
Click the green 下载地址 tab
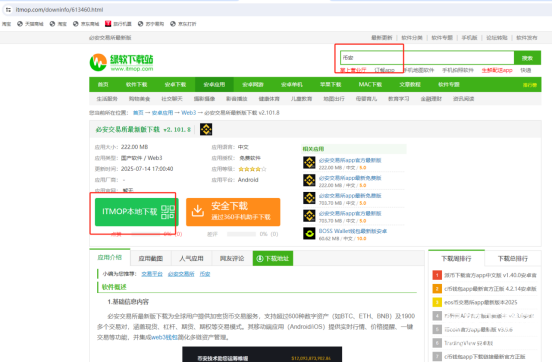point(273,259)
